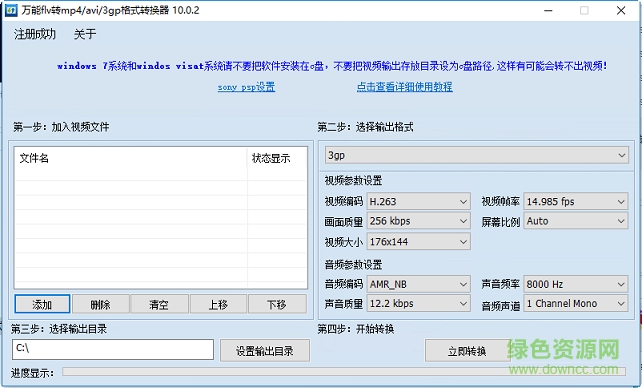
Task: Click the app icon in title bar
Action: coord(11,10)
